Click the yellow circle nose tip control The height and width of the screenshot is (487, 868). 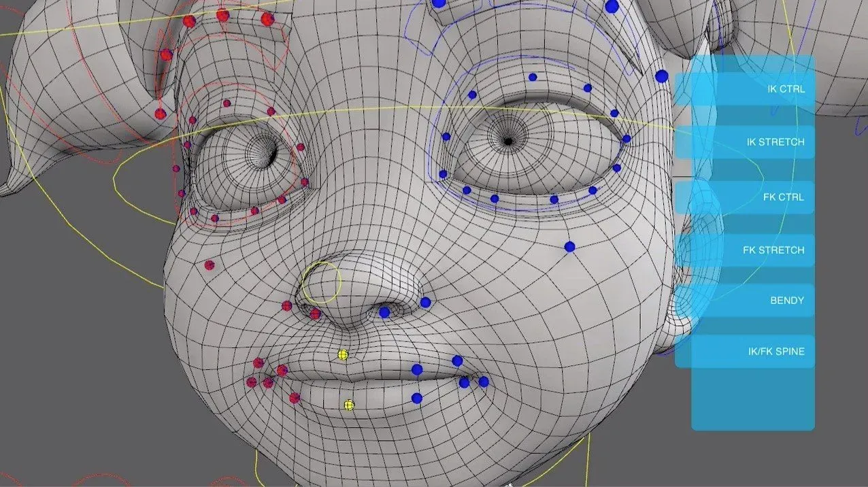coord(321,283)
